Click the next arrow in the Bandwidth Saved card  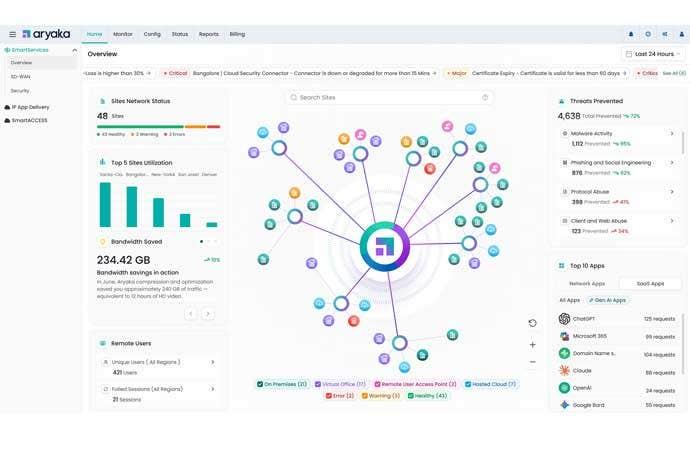(208, 313)
